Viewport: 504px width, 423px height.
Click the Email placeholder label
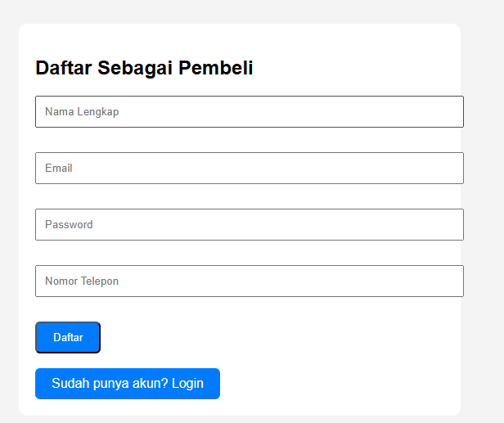point(59,168)
